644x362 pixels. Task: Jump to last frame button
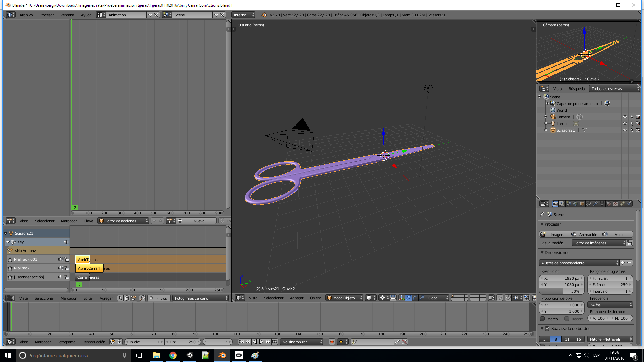[275, 342]
